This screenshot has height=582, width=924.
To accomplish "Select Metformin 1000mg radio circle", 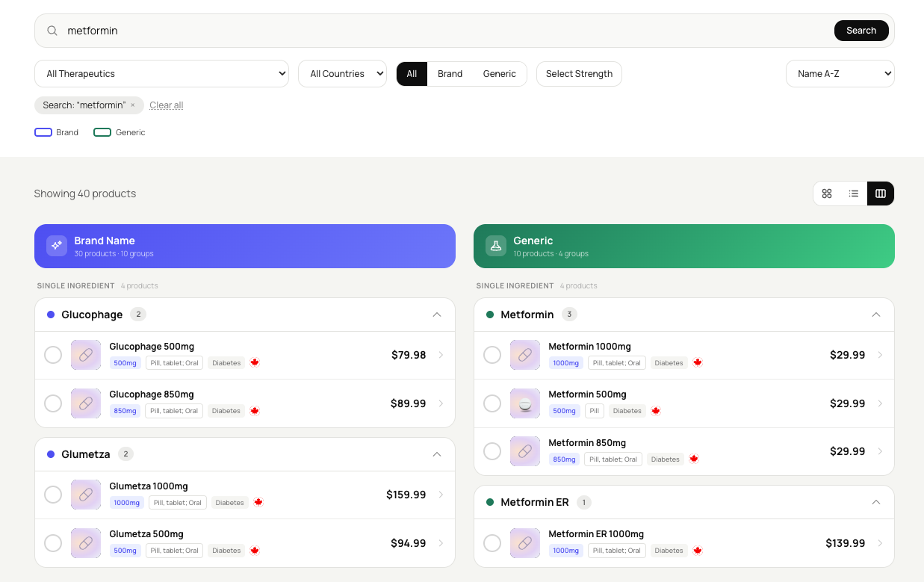I will click(x=492, y=355).
